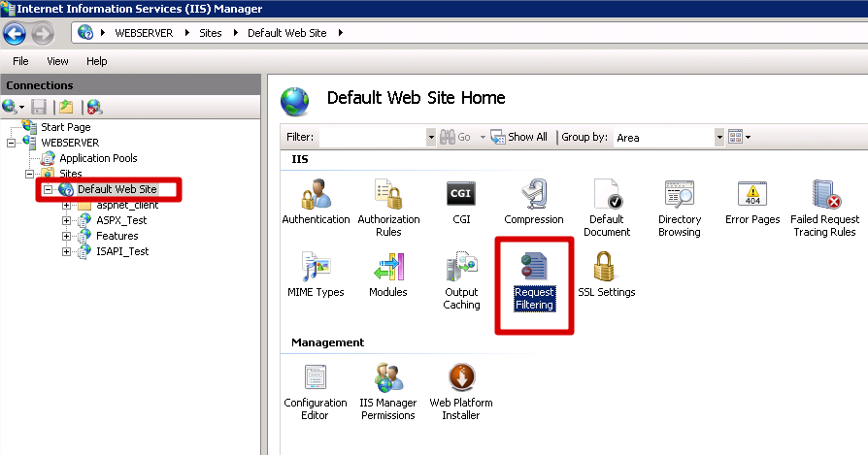
Task: Click the arrow before Sites in breadcrumb
Action: point(187,33)
